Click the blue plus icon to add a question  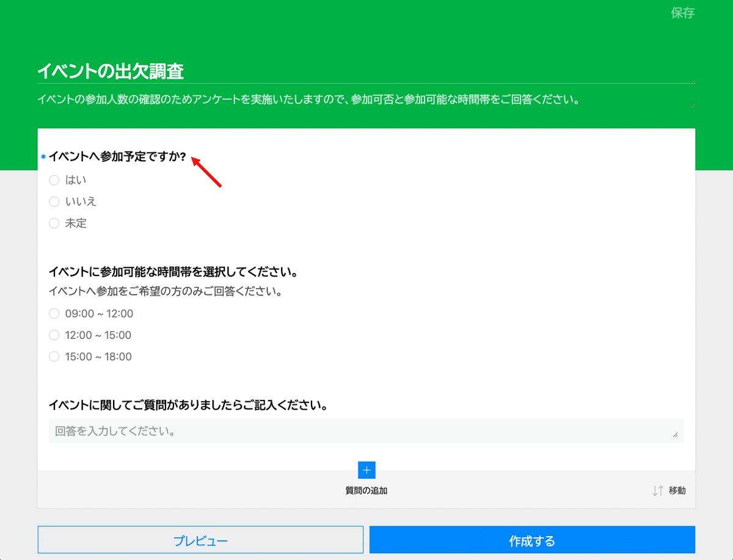pyautogui.click(x=366, y=470)
